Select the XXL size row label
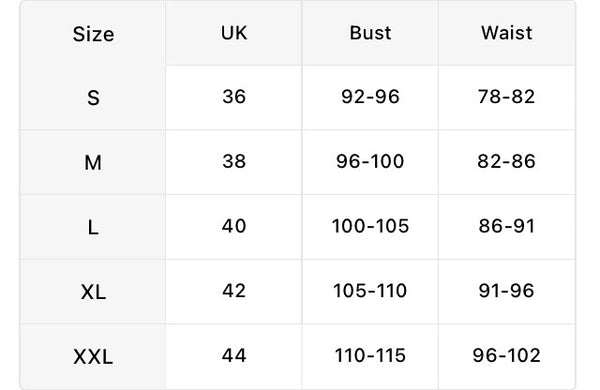Viewport: 600px width, 390px height. (x=93, y=357)
